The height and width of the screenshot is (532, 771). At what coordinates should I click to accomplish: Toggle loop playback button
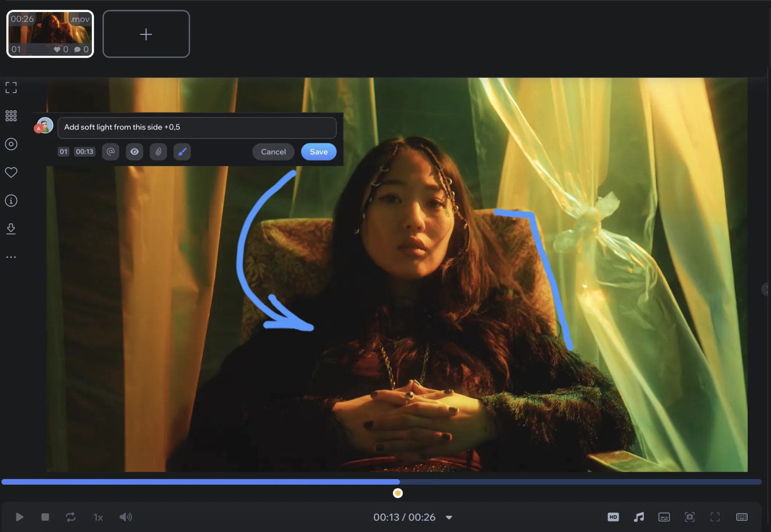(x=70, y=517)
